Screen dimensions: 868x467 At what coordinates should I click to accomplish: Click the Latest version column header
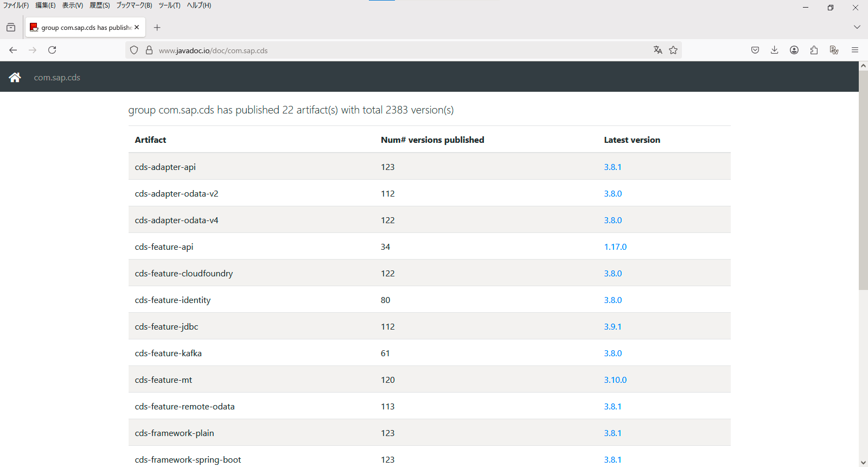point(632,140)
